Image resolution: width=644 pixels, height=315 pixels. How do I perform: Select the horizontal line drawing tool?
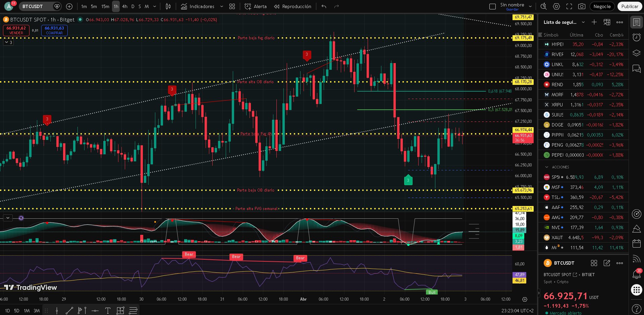point(95,311)
